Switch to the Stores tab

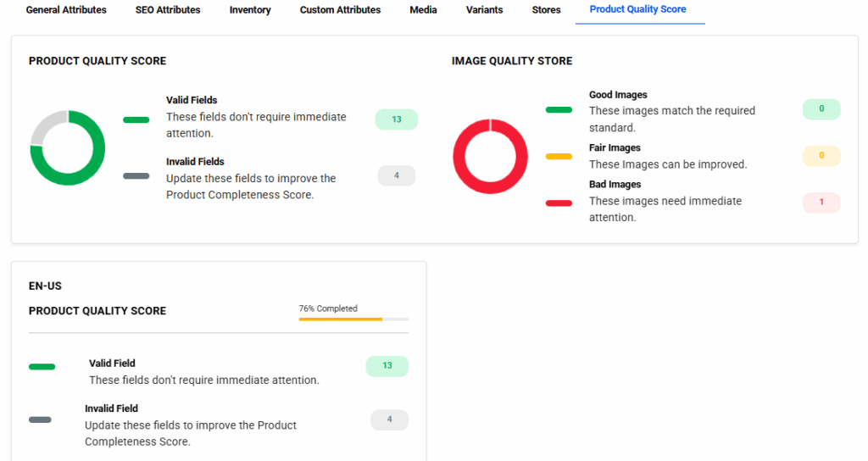(x=546, y=10)
